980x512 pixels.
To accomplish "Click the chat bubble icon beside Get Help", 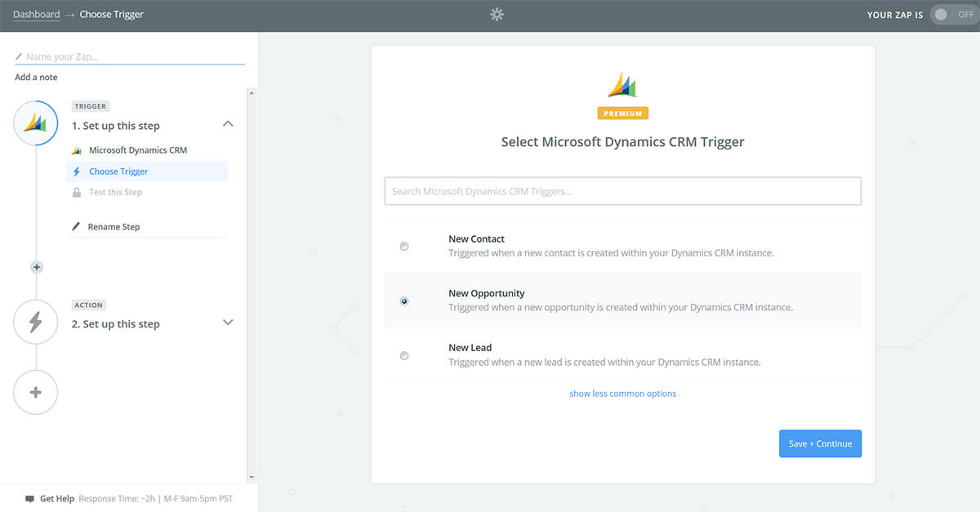I will coord(30,498).
